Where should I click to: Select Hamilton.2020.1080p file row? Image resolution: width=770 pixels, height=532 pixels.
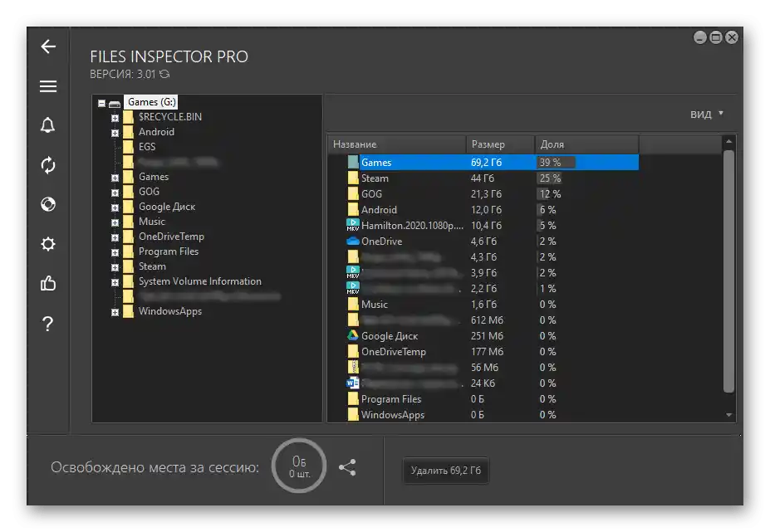(483, 225)
